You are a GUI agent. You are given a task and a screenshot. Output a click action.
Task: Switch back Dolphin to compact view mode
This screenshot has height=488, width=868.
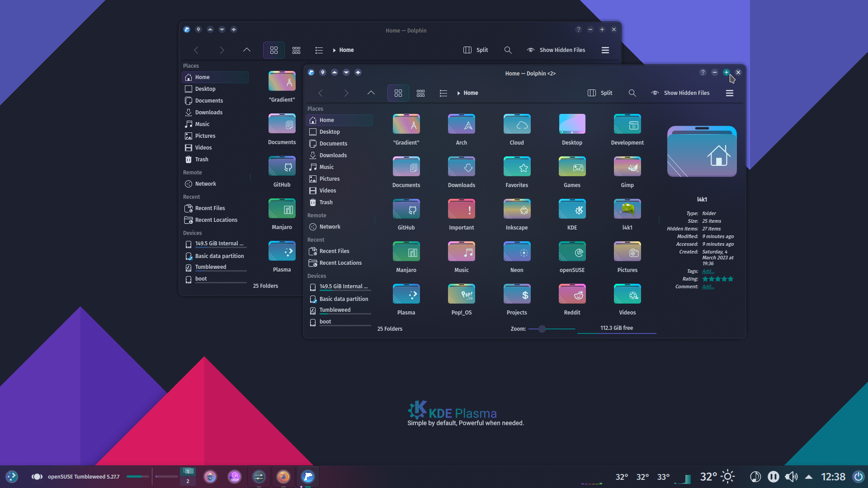(296, 50)
